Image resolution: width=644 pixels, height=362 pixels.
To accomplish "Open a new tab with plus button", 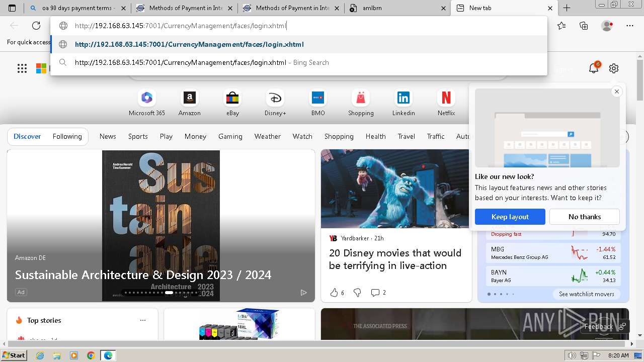I will click(x=567, y=8).
